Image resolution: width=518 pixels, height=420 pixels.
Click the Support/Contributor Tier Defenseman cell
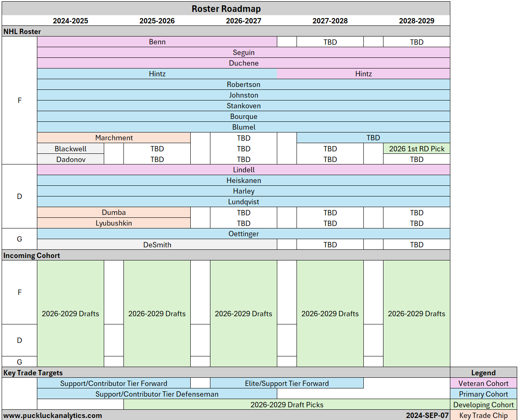click(157, 394)
